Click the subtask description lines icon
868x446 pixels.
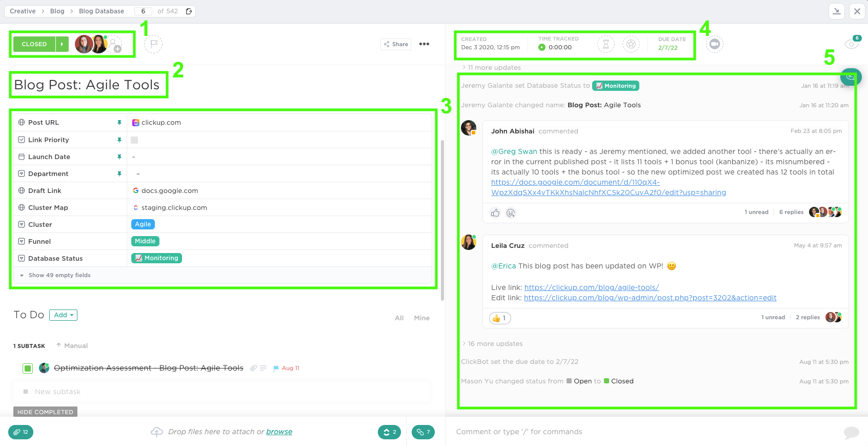click(x=264, y=368)
